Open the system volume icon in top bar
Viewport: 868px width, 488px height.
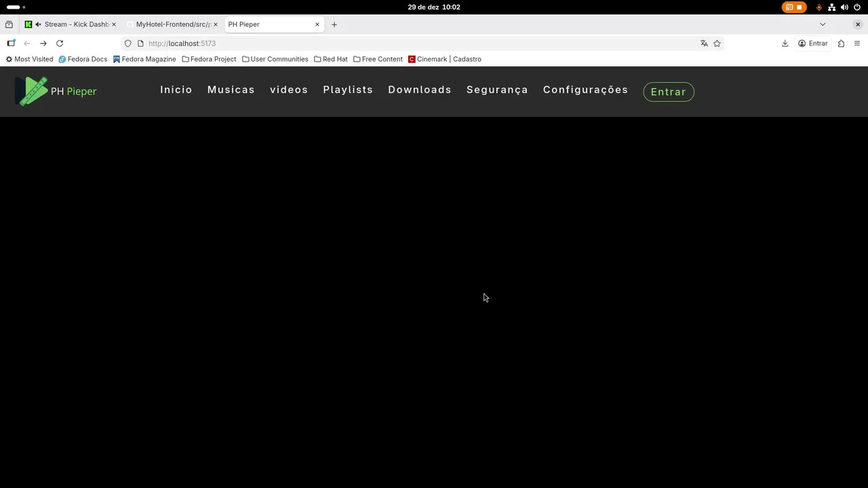(844, 7)
